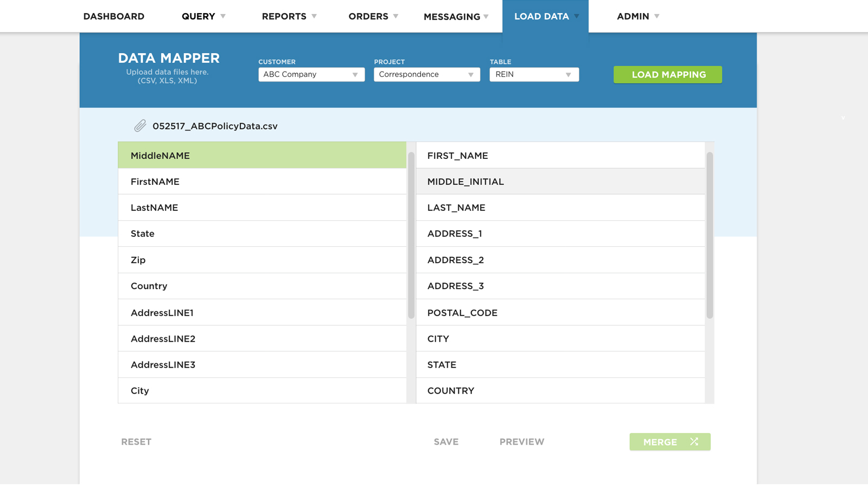Image resolution: width=868 pixels, height=488 pixels.
Task: Select the LastNAME source field
Action: click(x=262, y=208)
